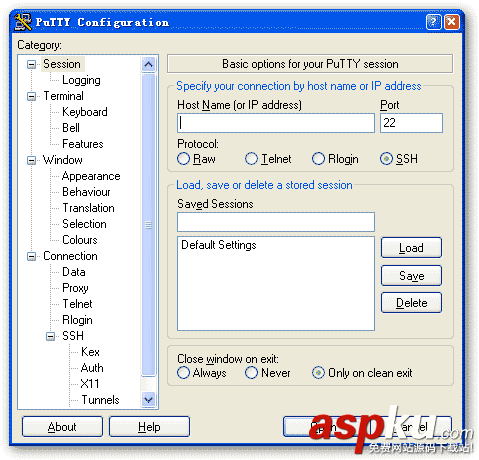Close the PuTTY Configuration window
This screenshot has width=479, height=460.
click(451, 22)
